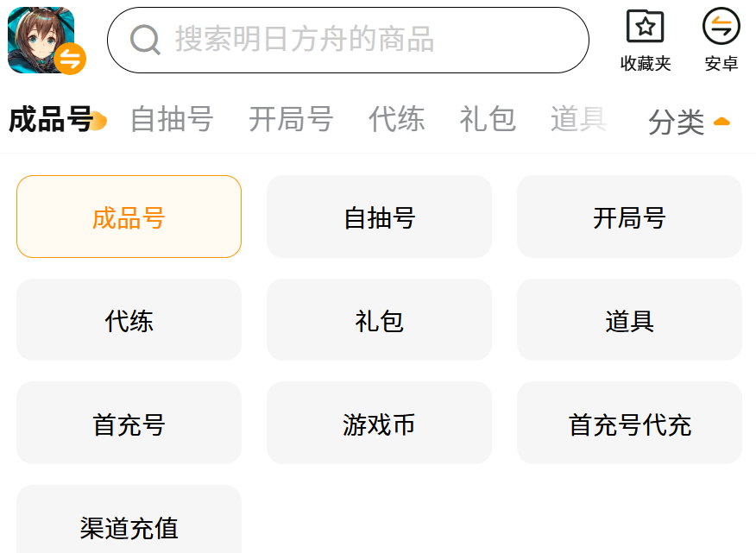Choose the highlighted 成品号 category button

[129, 217]
